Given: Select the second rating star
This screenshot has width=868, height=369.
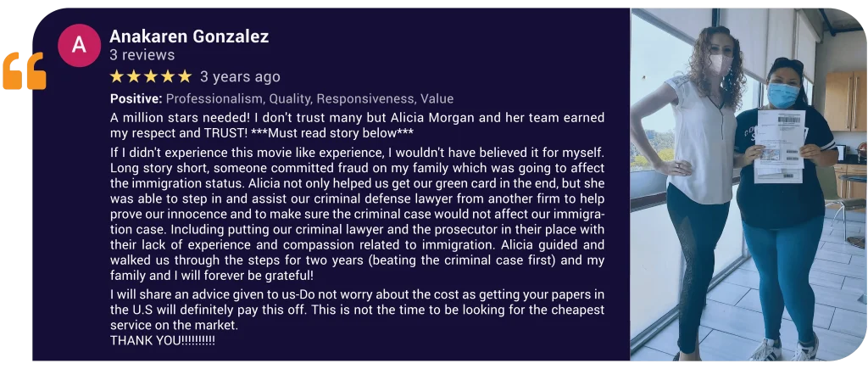Looking at the screenshot, I should pyautogui.click(x=134, y=76).
